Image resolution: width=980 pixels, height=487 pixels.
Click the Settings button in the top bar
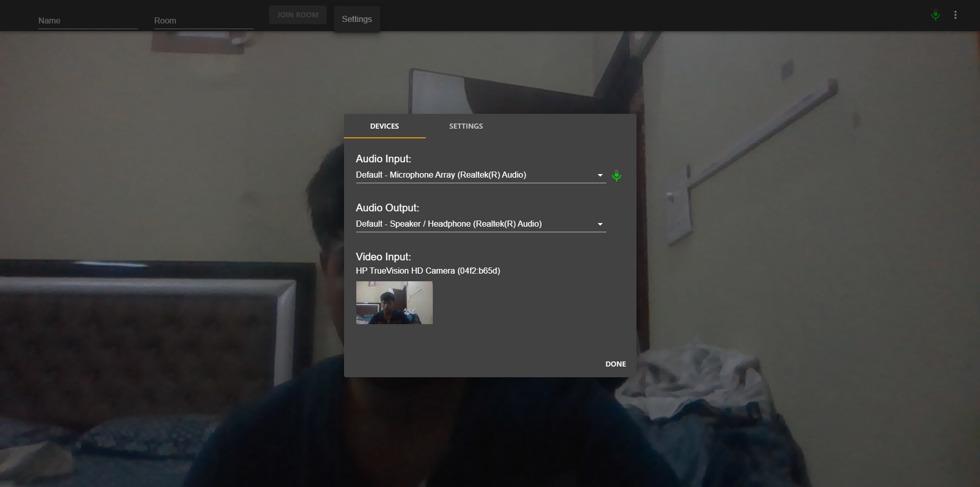click(x=356, y=19)
